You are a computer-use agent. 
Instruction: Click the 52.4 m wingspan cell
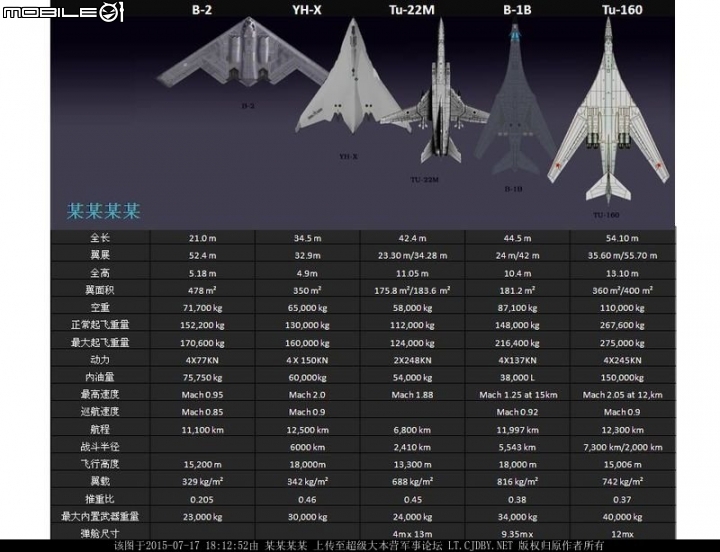[x=202, y=255]
